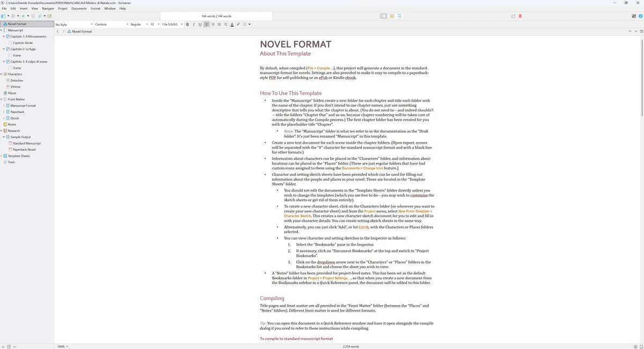This screenshot has height=349, width=644.
Task: Select the Notes folder in binder
Action: (x=12, y=124)
